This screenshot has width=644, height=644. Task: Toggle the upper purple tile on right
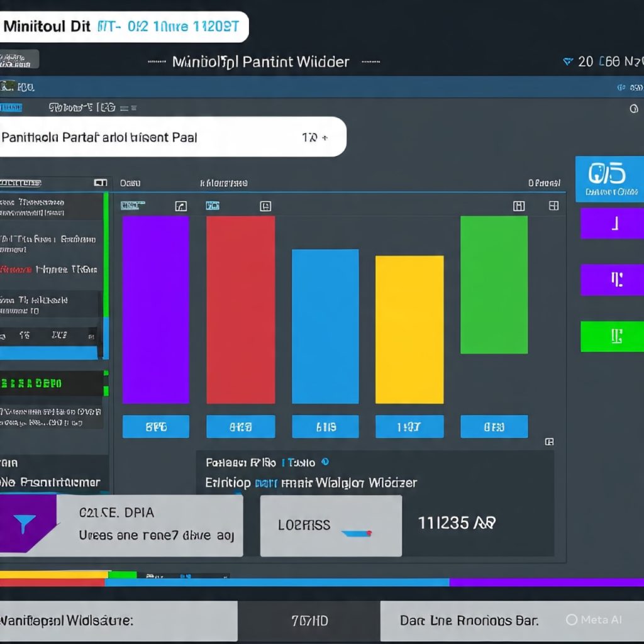coord(611,223)
